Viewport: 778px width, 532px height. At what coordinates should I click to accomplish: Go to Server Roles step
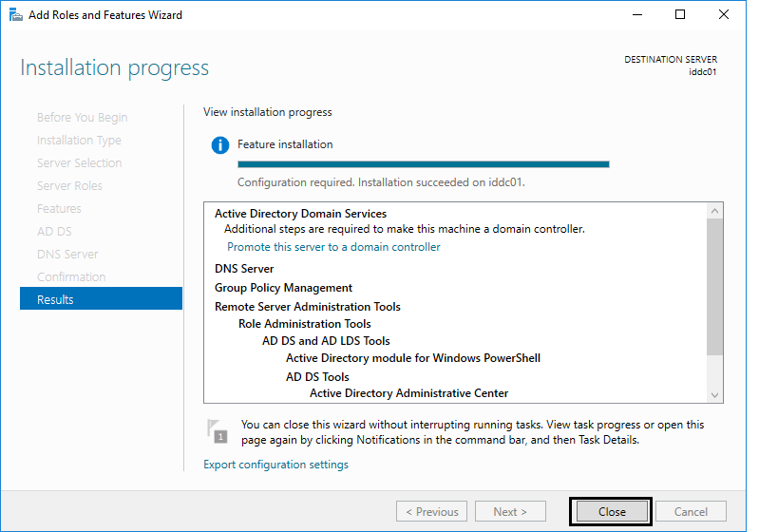coord(69,186)
